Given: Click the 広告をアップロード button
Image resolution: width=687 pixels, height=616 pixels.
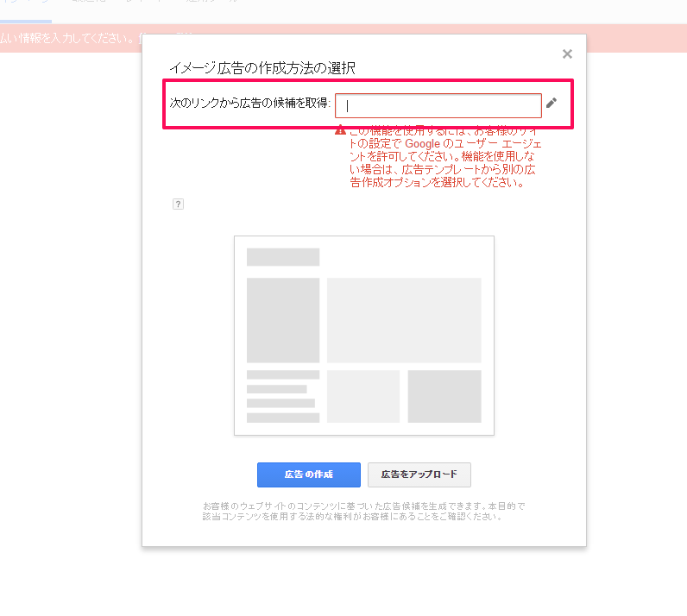Looking at the screenshot, I should [x=419, y=475].
